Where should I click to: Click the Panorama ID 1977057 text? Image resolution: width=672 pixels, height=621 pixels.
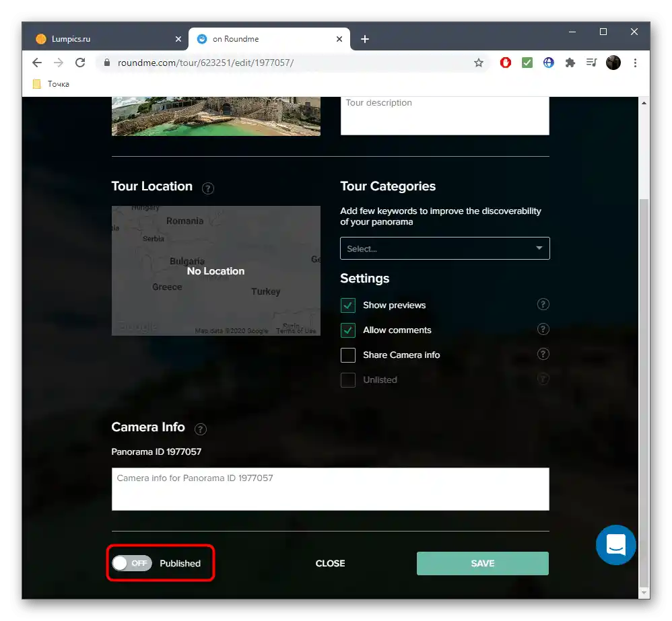(x=156, y=452)
